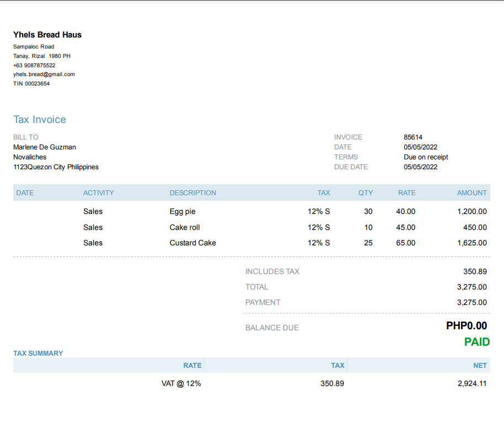This screenshot has height=434, width=504.
Task: Select net amount 2,924.11
Action: click(472, 383)
